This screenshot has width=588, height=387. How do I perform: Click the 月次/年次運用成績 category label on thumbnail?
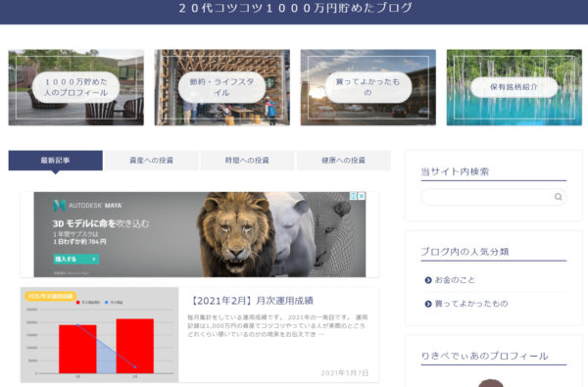point(51,296)
